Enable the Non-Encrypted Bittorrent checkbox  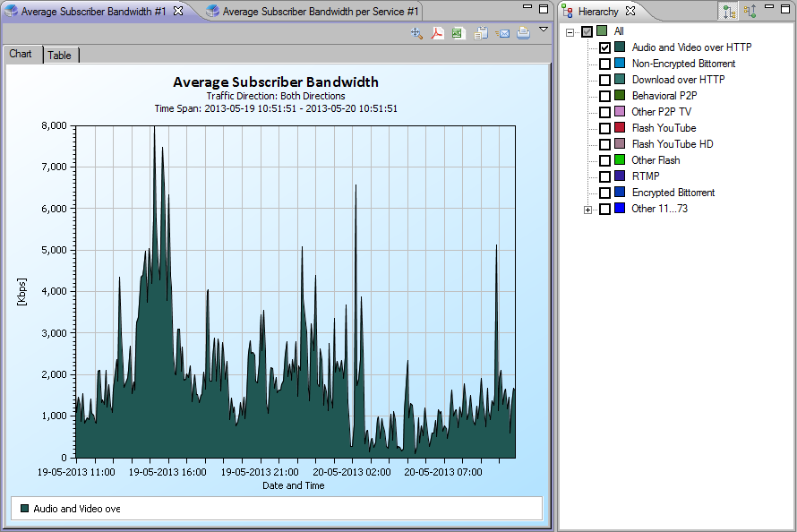tap(605, 64)
